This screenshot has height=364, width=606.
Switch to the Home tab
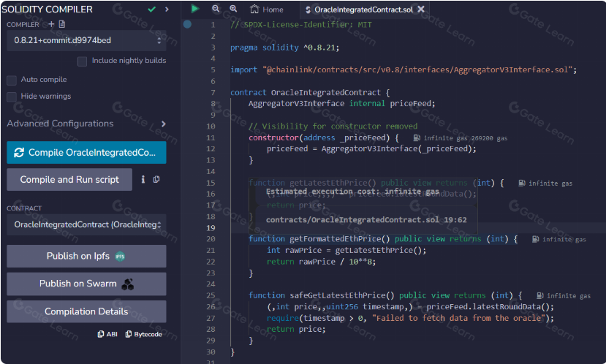[267, 10]
